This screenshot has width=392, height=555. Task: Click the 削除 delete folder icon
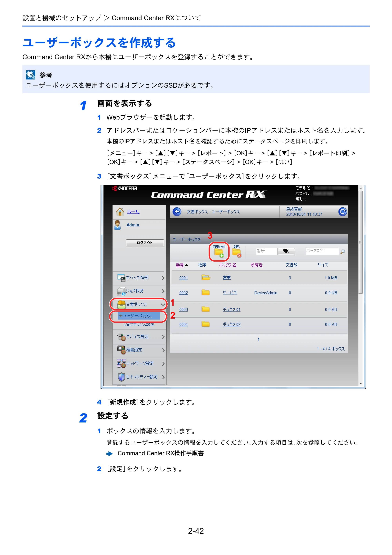point(237,253)
